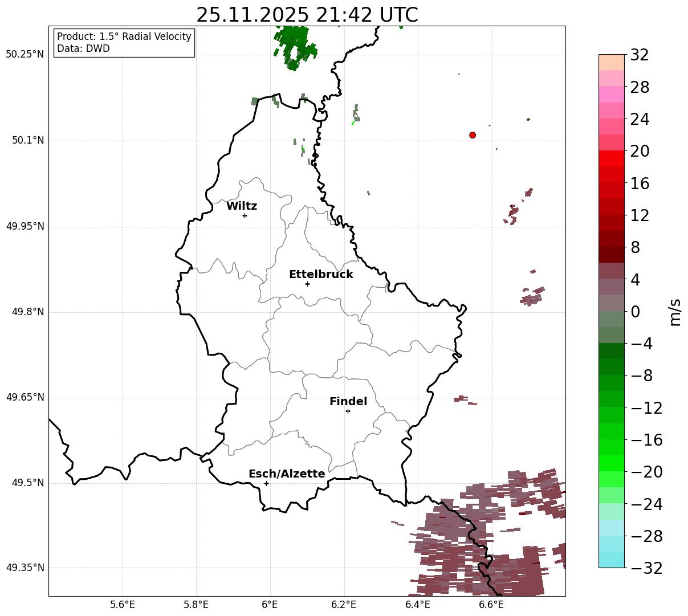
Task: Click the colorbar value 0
Action: point(635,312)
